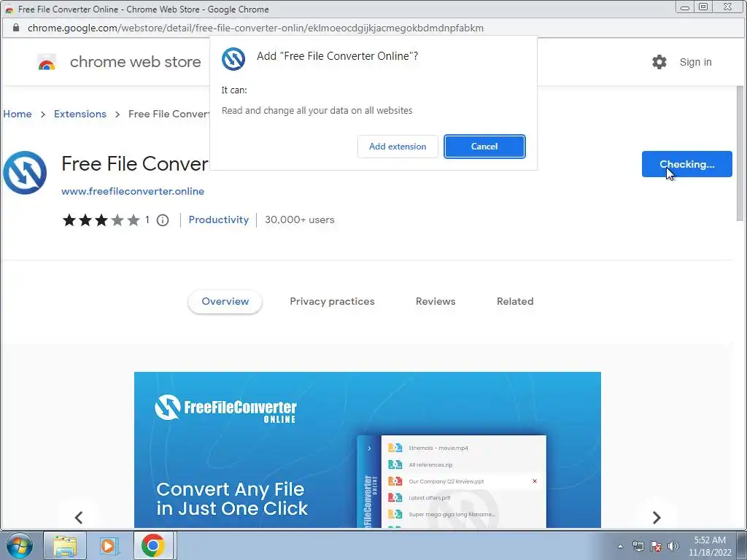Go to Home breadcrumb
Screen dimensions: 747x560
18,114
